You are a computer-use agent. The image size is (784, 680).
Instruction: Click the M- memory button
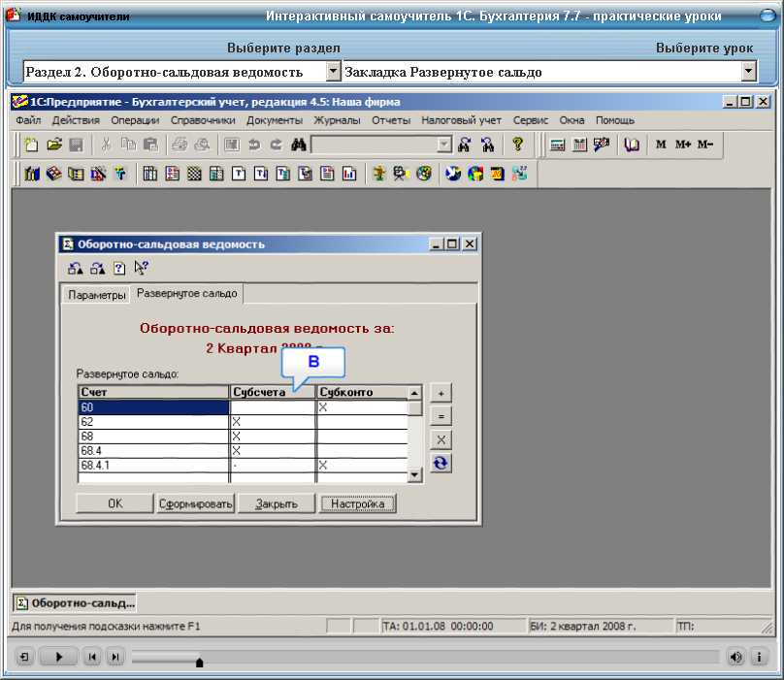(x=705, y=145)
